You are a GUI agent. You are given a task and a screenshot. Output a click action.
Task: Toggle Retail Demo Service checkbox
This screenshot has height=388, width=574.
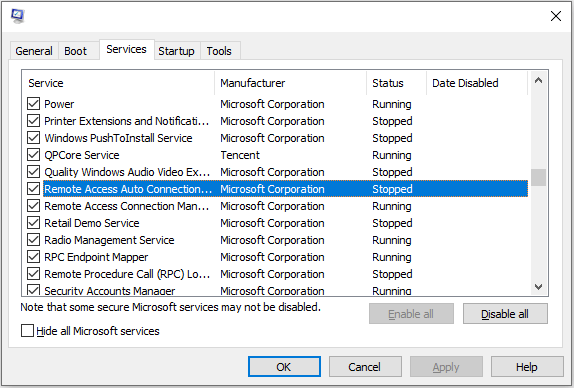[x=33, y=223]
